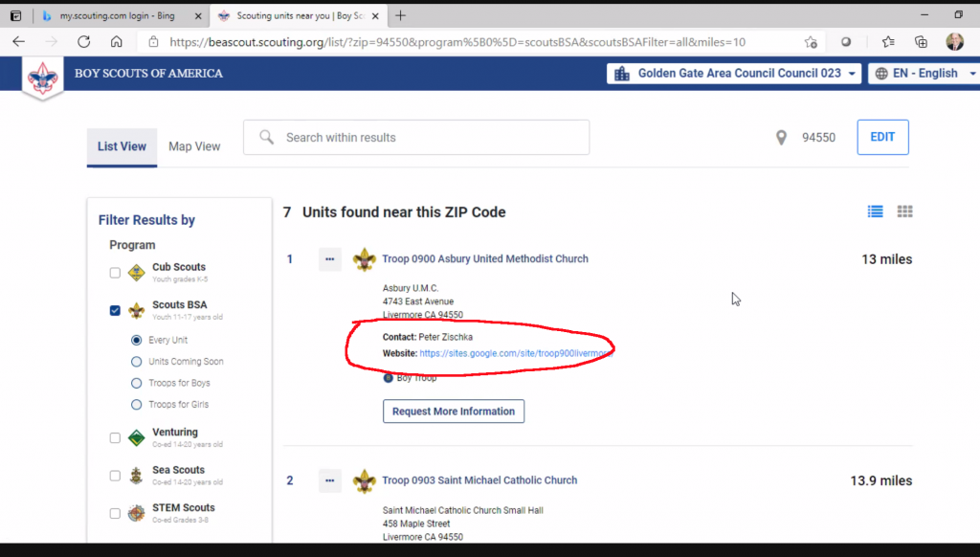Check the Venturing program checkbox
The height and width of the screenshot is (557, 980).
(x=115, y=437)
